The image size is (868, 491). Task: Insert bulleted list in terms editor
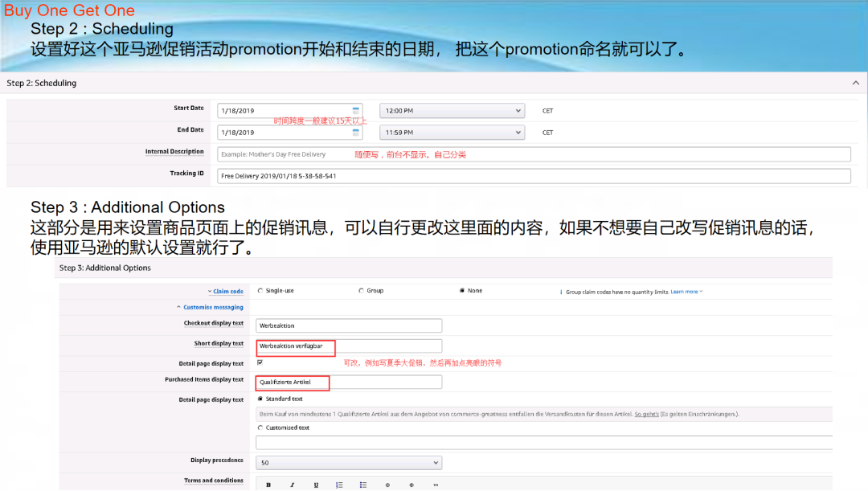click(363, 485)
